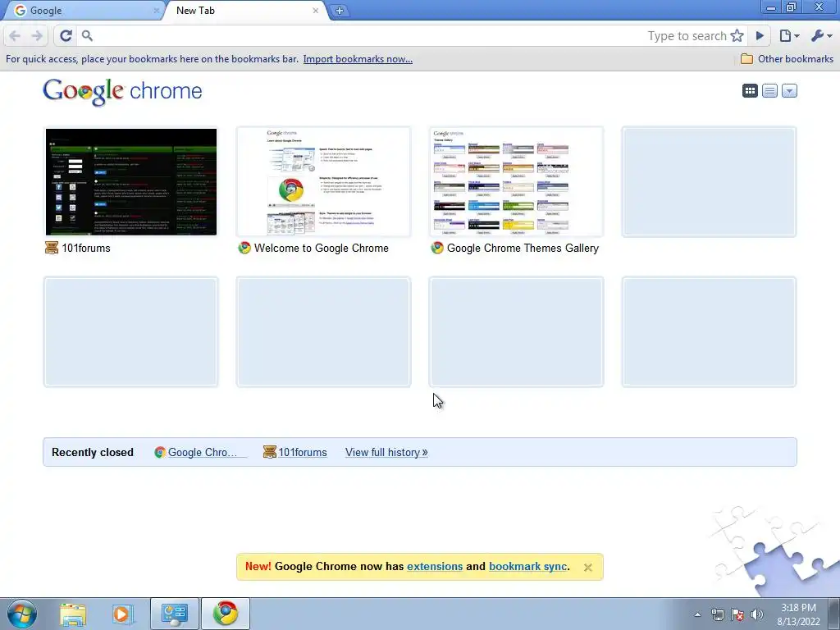The width and height of the screenshot is (840, 630).
Task: Click Import bookmarks now link
Action: click(358, 59)
